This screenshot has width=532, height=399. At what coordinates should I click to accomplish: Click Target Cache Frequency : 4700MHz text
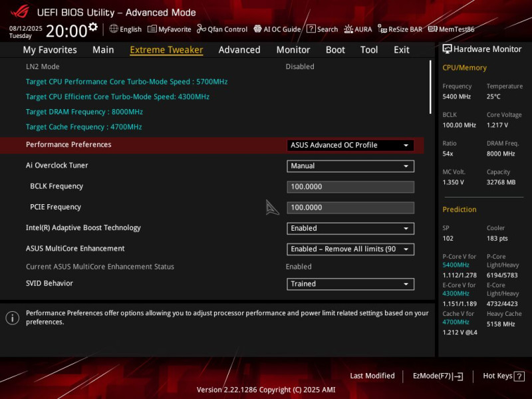pos(84,127)
